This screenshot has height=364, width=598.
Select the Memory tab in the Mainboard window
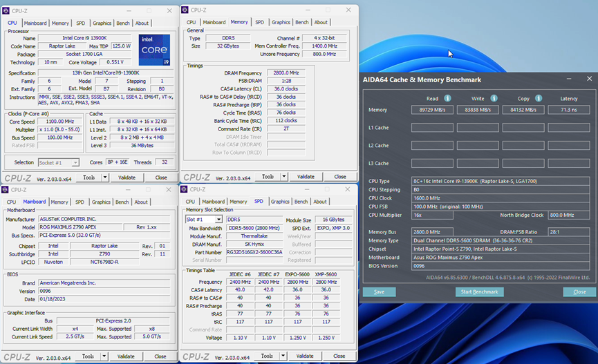click(x=59, y=202)
